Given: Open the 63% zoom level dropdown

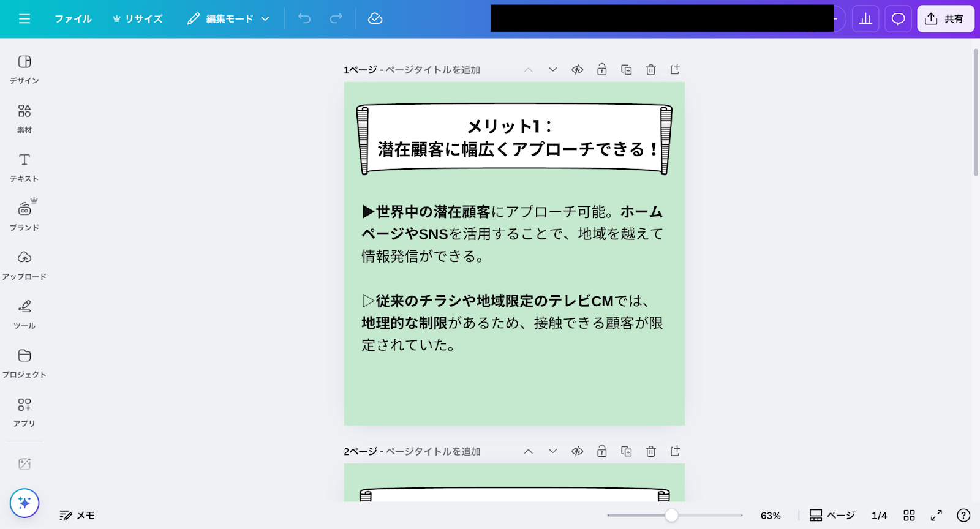Looking at the screenshot, I should click(771, 516).
